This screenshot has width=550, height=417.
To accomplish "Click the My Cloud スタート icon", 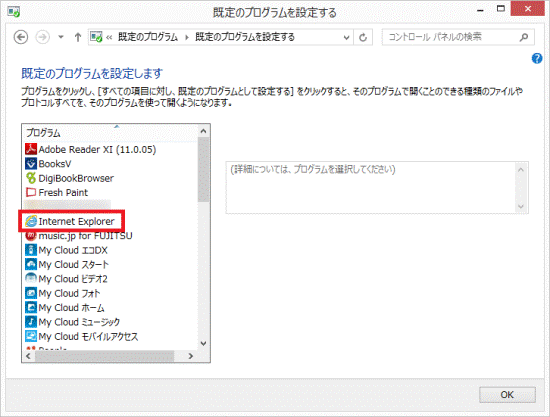I will pyautogui.click(x=31, y=264).
